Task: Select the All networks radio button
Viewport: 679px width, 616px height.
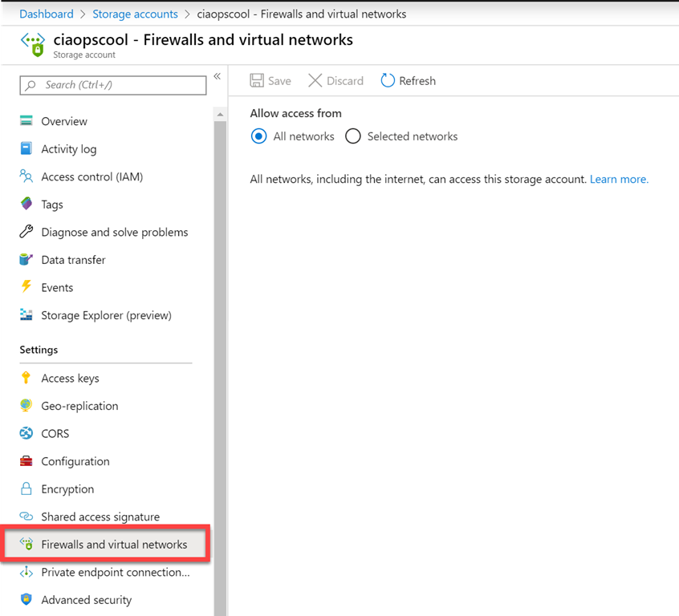Action: pyautogui.click(x=258, y=136)
